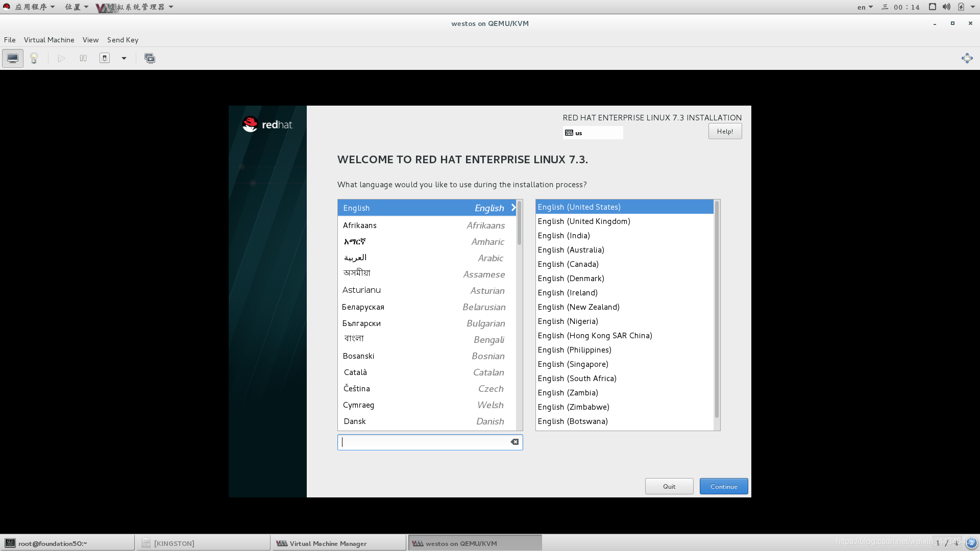Screen dimensions: 980x551
Task: Open the Send Key menu
Action: 122,40
